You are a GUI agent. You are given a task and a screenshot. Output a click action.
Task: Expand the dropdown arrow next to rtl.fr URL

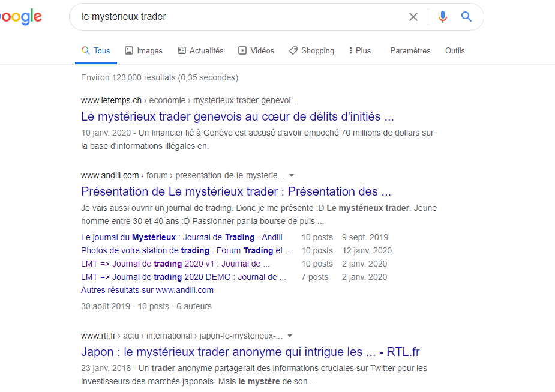pyautogui.click(x=290, y=336)
